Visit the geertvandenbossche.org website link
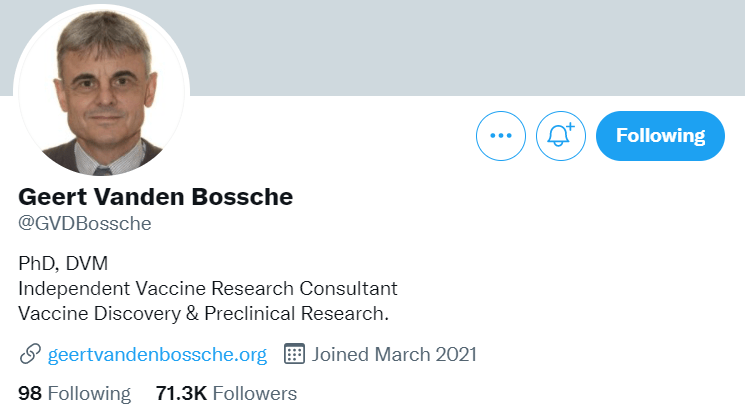Screen dimensions: 746x416 (x=157, y=354)
